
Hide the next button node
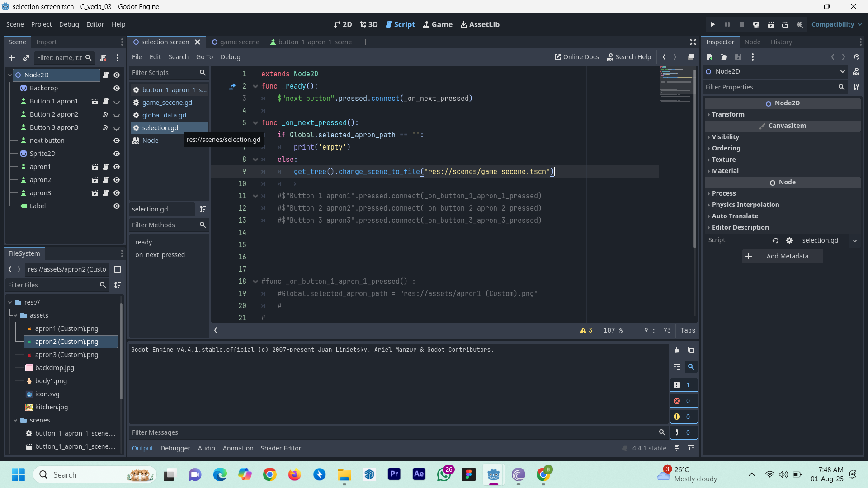tap(117, 141)
